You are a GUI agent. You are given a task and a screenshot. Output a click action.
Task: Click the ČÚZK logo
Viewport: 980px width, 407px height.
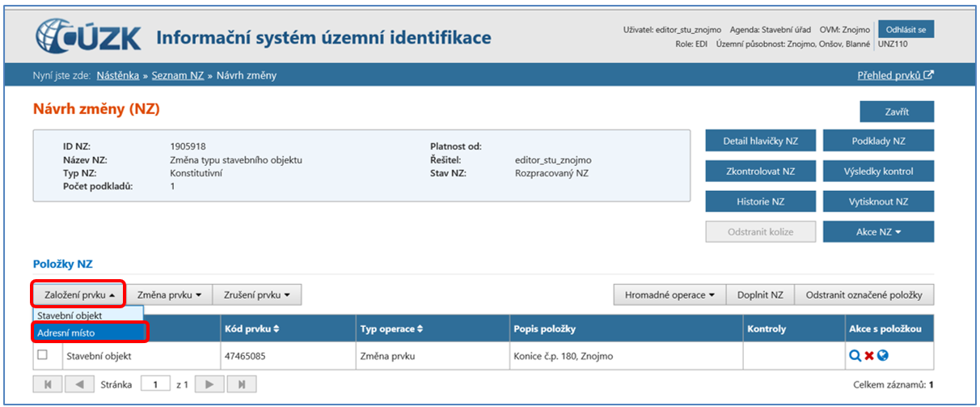(x=89, y=37)
